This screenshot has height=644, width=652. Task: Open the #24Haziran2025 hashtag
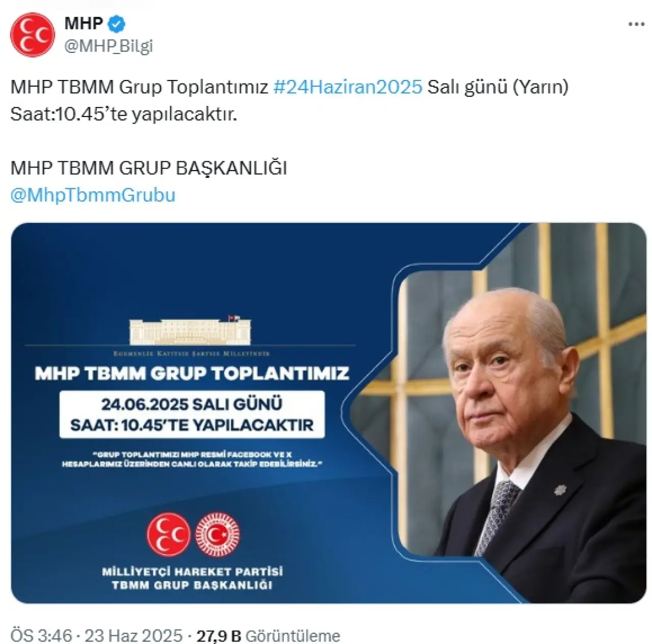[x=348, y=87]
